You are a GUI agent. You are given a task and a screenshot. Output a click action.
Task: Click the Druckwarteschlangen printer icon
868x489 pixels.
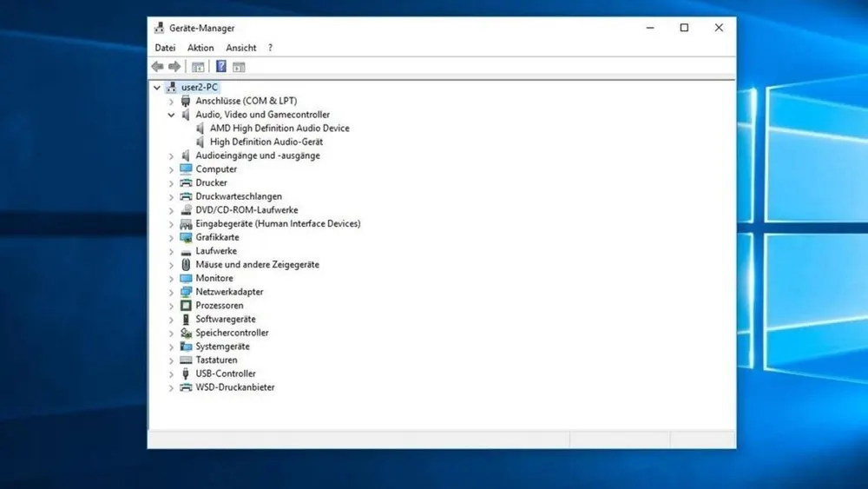[186, 196]
